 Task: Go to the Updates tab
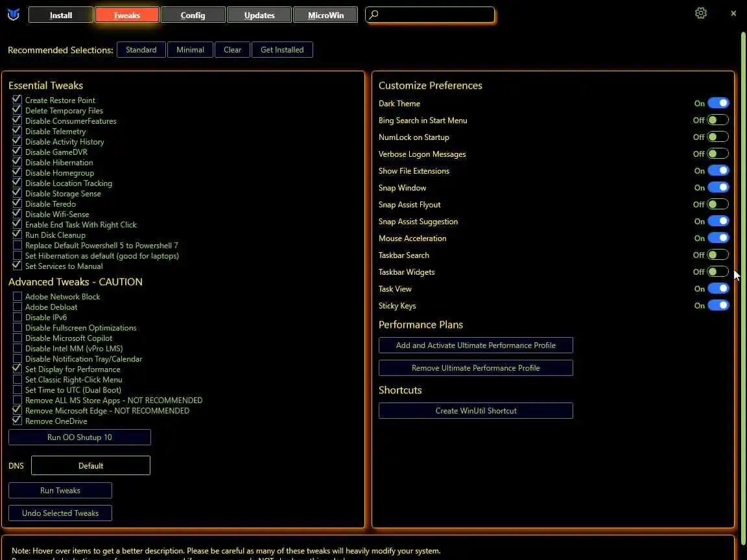click(x=259, y=16)
